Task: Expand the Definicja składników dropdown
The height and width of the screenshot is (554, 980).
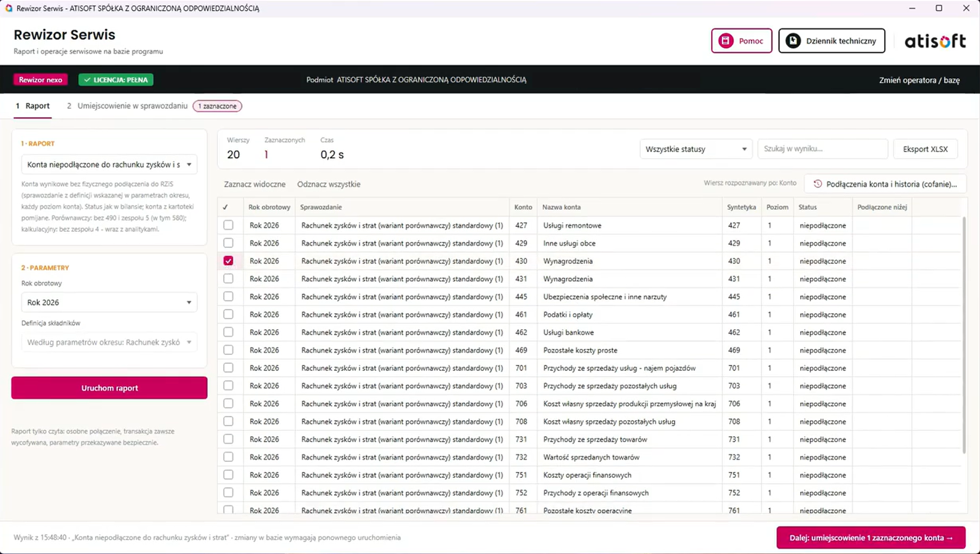Action: (x=109, y=342)
